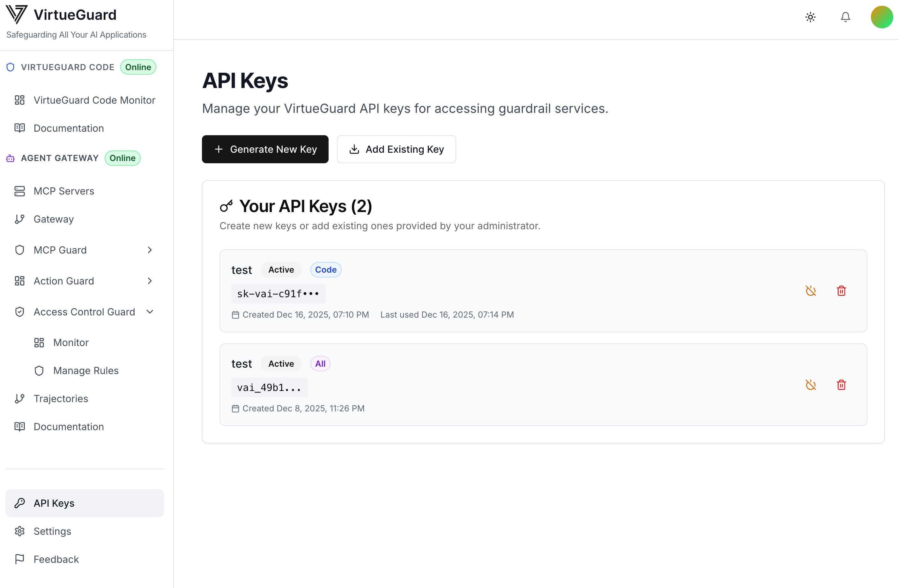Open the profile avatar in the top-right corner
The image size is (899, 588).
(882, 17)
